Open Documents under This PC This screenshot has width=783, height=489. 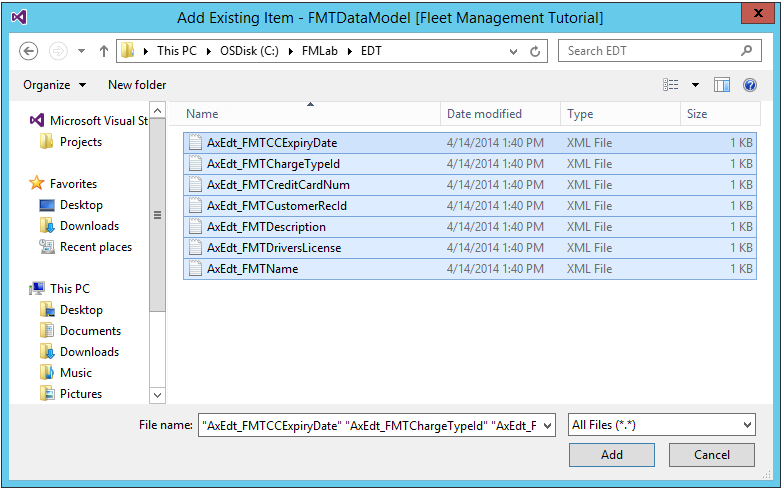[x=80, y=331]
